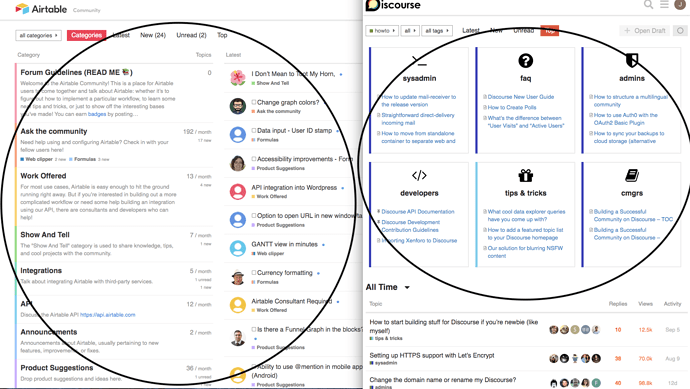Open avatar beside 'Data input - User ID stamp'
The height and width of the screenshot is (389, 690).
coord(238,135)
